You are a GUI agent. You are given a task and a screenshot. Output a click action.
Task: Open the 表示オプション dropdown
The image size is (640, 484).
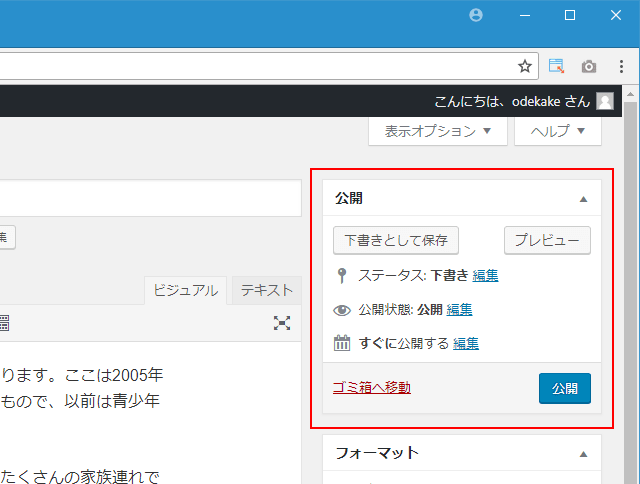438,131
